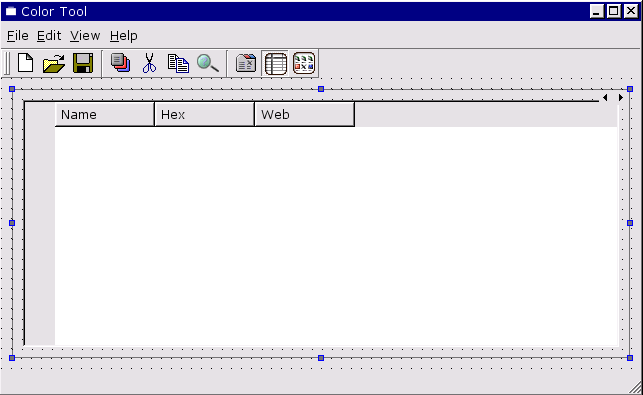Open the Edit menu
The image size is (643, 395).
pos(49,36)
